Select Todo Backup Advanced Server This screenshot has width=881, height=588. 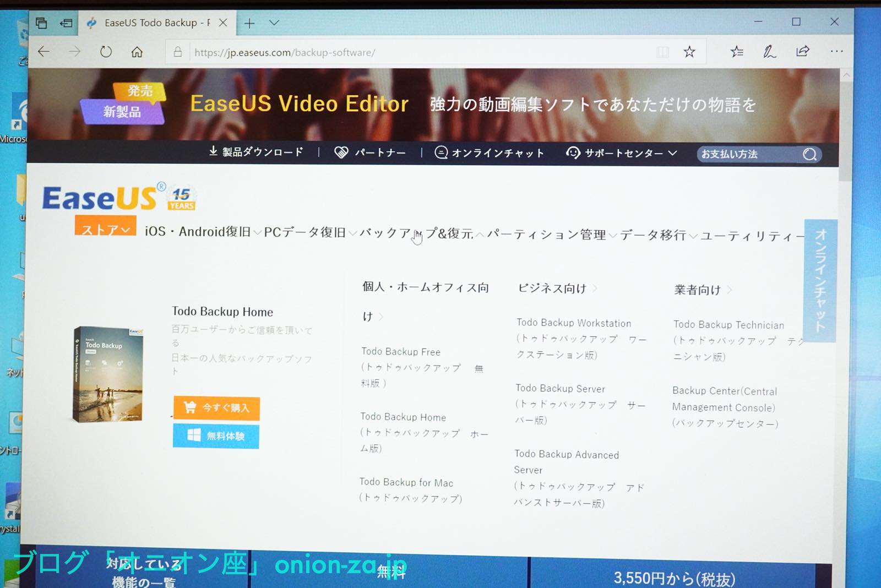coord(579,478)
